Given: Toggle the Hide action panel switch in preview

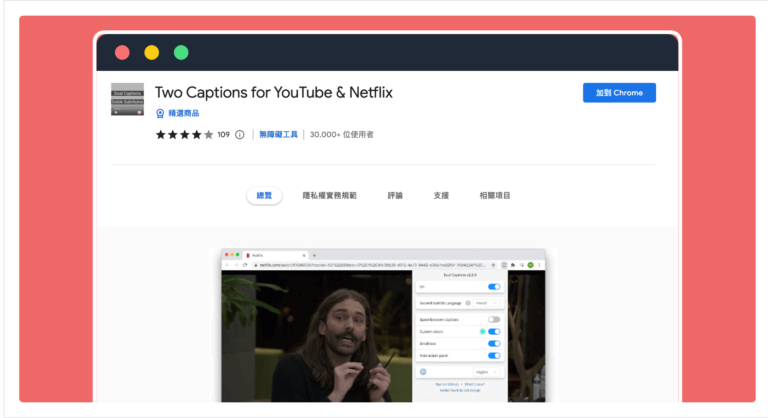Looking at the screenshot, I should (494, 356).
